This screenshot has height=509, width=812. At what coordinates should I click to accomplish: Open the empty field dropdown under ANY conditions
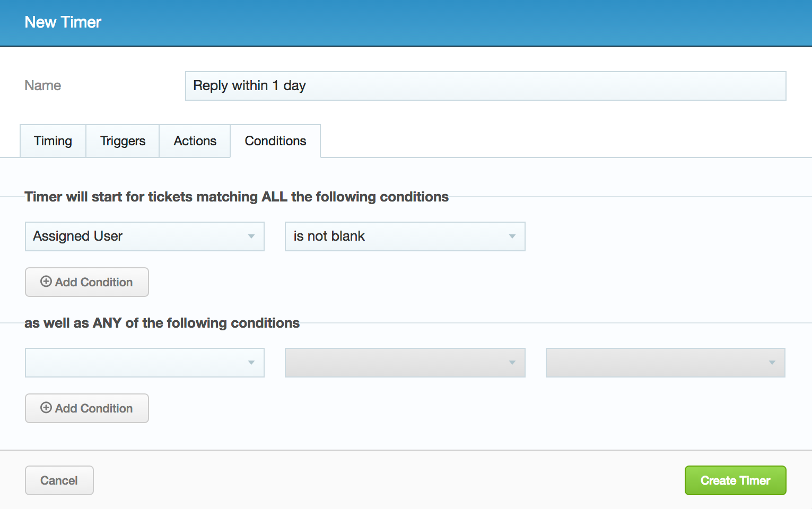145,363
